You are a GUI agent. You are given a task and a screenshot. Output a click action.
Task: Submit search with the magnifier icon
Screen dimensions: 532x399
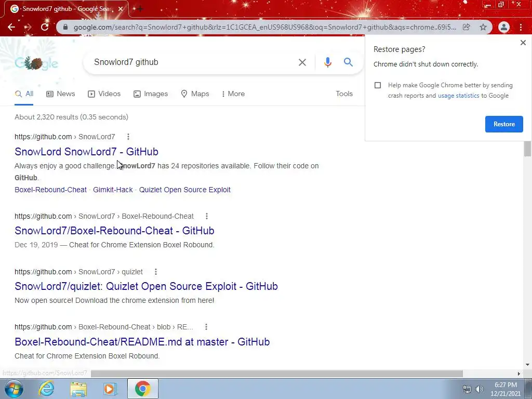[x=348, y=62]
